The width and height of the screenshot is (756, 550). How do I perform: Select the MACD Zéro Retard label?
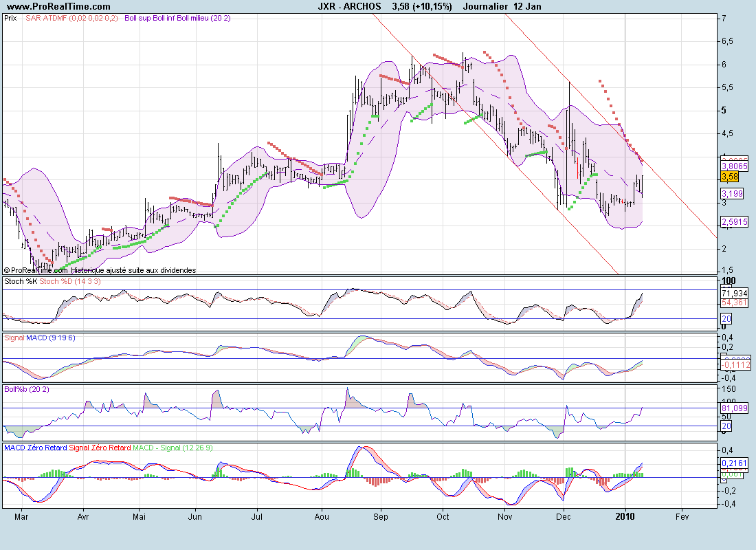[35, 448]
